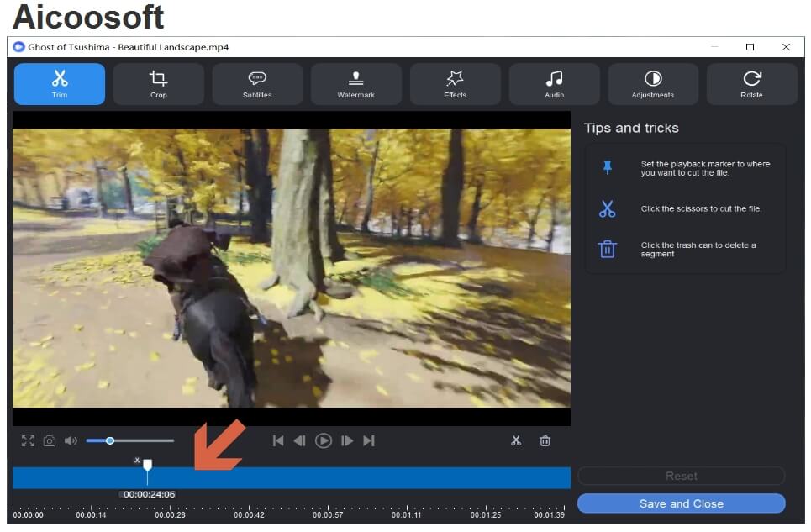
Task: Open the Crop tool tab
Action: 158,84
